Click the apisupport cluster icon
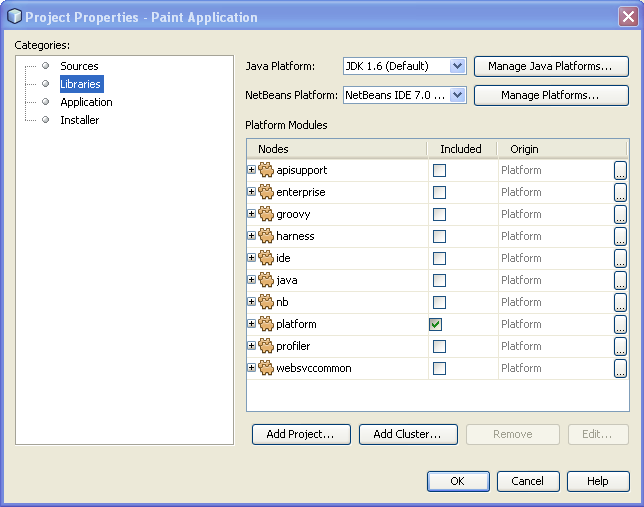This screenshot has height=507, width=644. click(x=266, y=170)
